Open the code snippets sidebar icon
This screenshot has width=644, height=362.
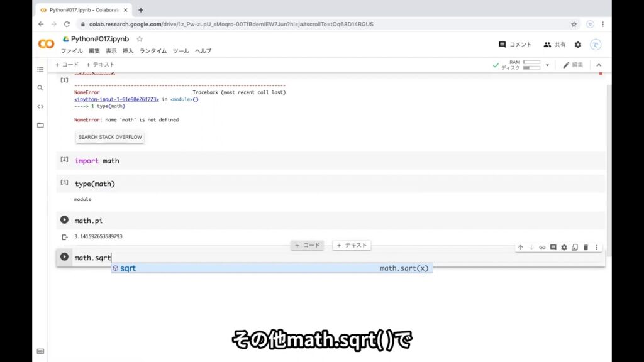tap(40, 106)
